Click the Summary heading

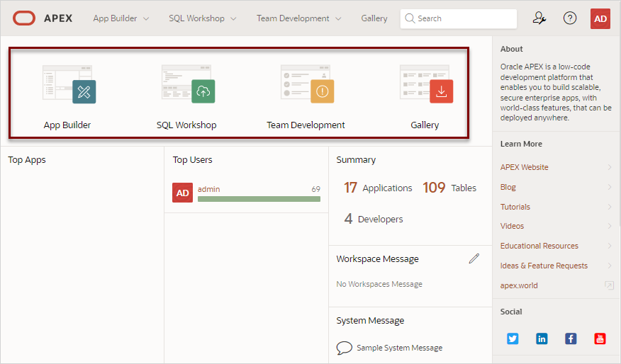tap(356, 160)
